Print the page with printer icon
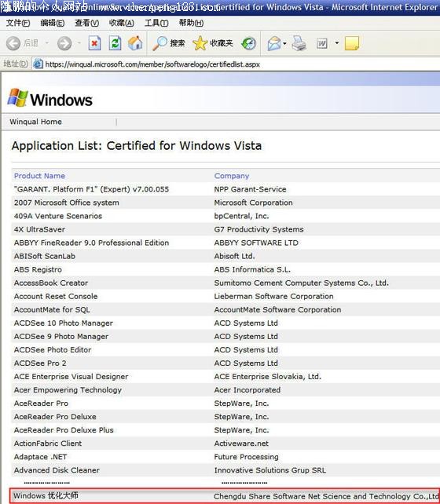The height and width of the screenshot is (504, 440). [x=299, y=43]
